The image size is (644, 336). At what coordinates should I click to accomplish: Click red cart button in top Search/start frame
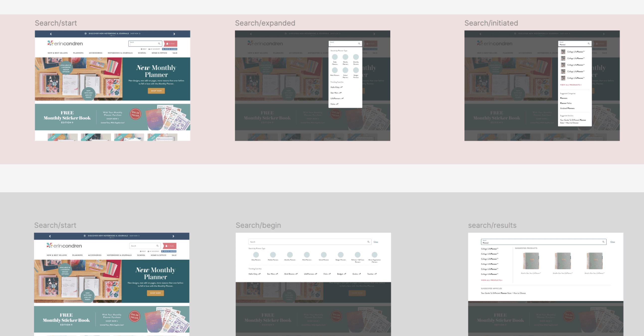[x=170, y=44]
